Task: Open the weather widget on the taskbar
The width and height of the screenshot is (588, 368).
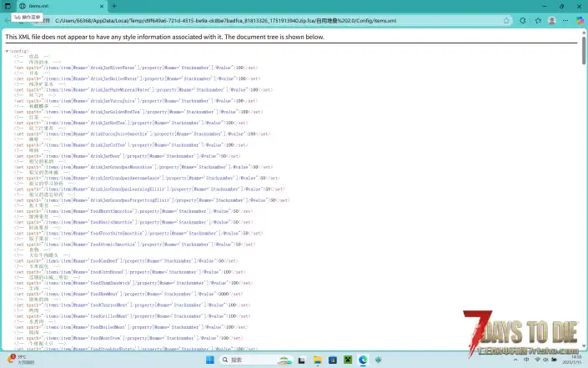Action: point(21,360)
